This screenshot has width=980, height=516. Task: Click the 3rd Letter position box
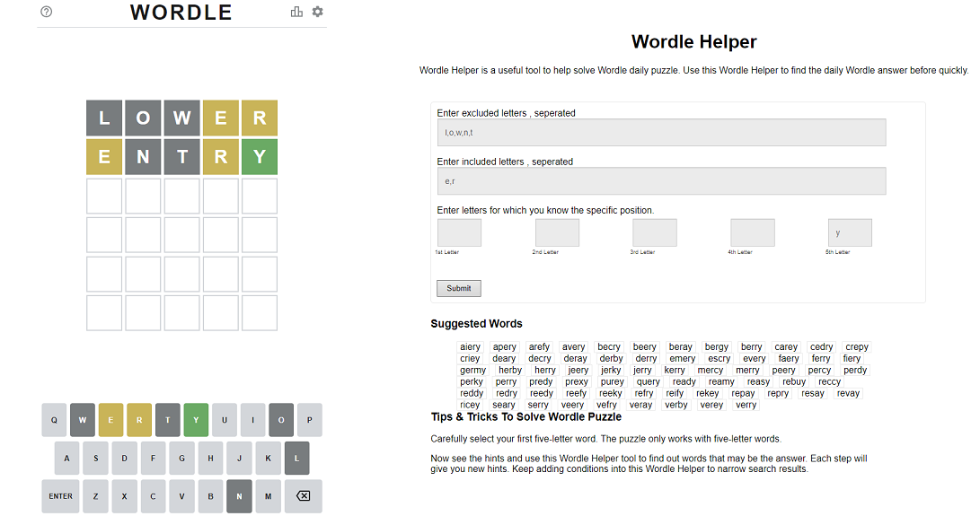(x=654, y=233)
